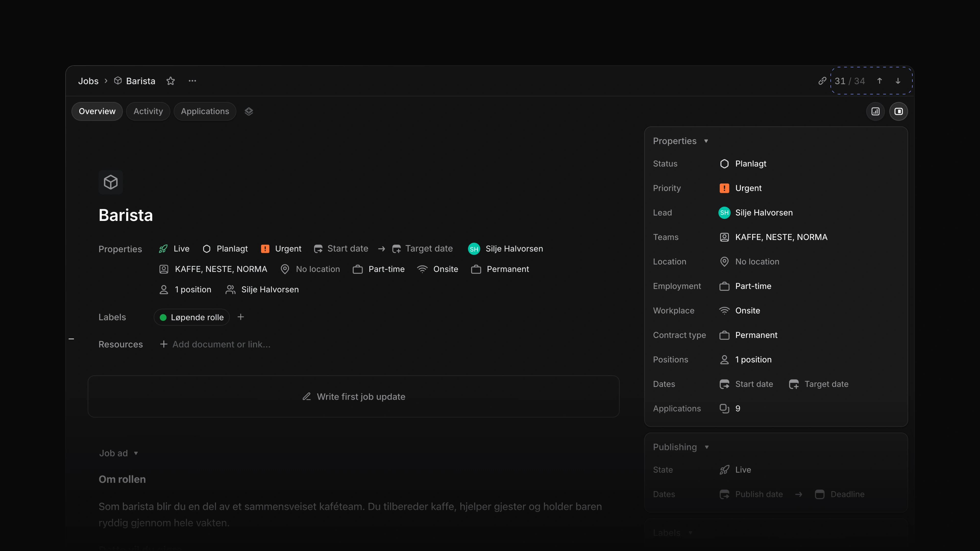The height and width of the screenshot is (551, 980).
Task: Change Employment Part-time in sidebar
Action: point(745,286)
